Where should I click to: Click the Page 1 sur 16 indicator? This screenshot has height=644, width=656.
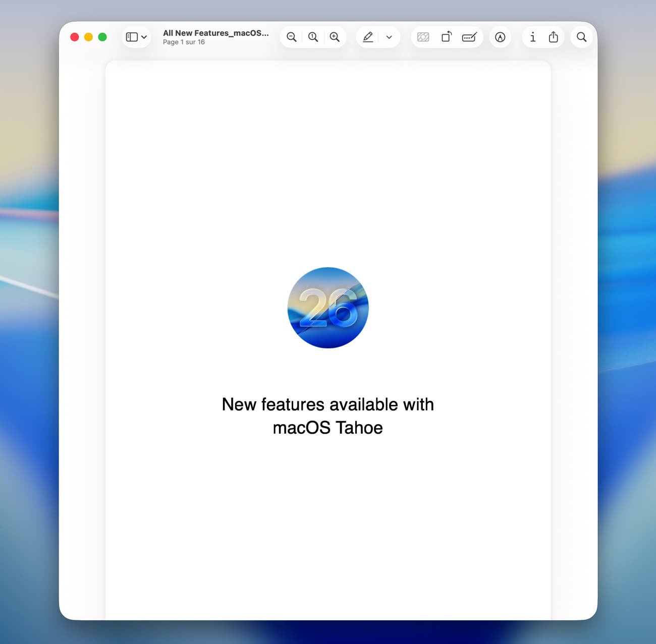tap(184, 42)
